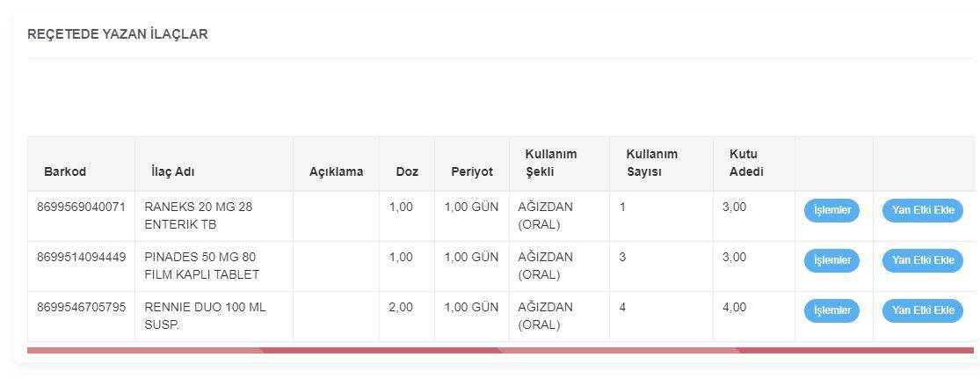Select barcode 8699569040071 cell
The height and width of the screenshot is (379, 980).
(x=82, y=208)
